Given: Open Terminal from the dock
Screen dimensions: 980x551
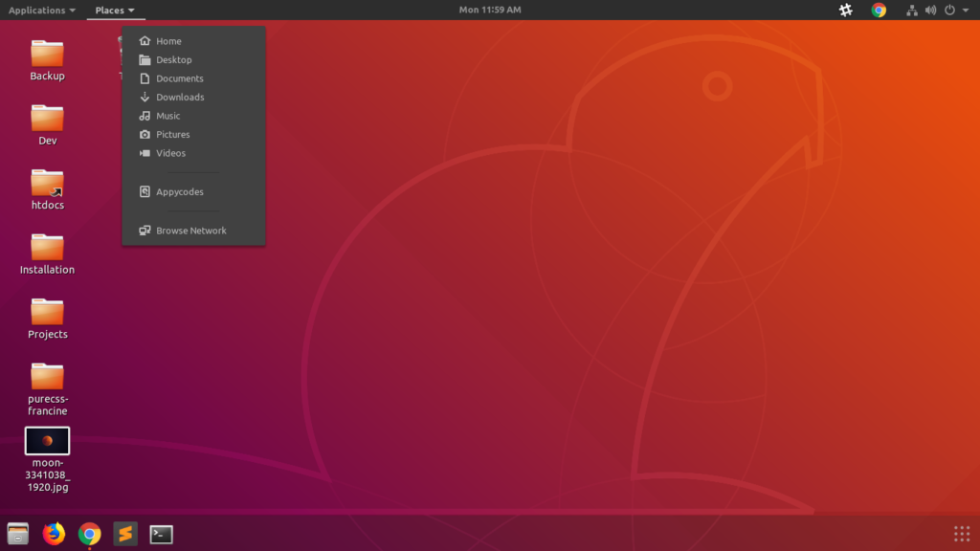Looking at the screenshot, I should point(161,534).
